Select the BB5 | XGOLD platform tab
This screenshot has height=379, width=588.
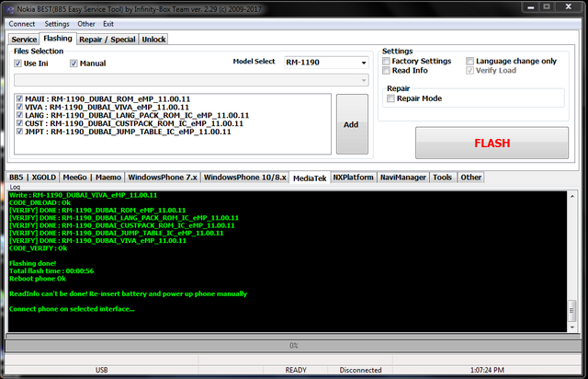(x=33, y=178)
